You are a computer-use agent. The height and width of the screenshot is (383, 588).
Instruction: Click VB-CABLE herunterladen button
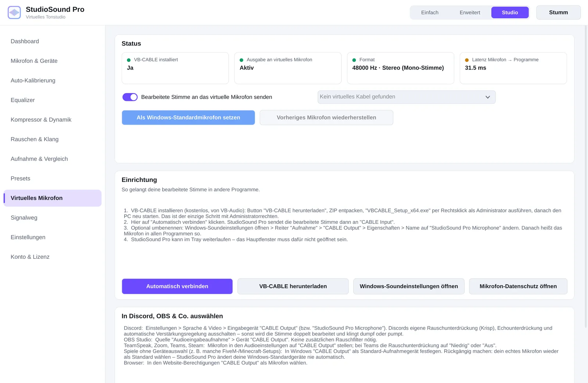point(293,286)
